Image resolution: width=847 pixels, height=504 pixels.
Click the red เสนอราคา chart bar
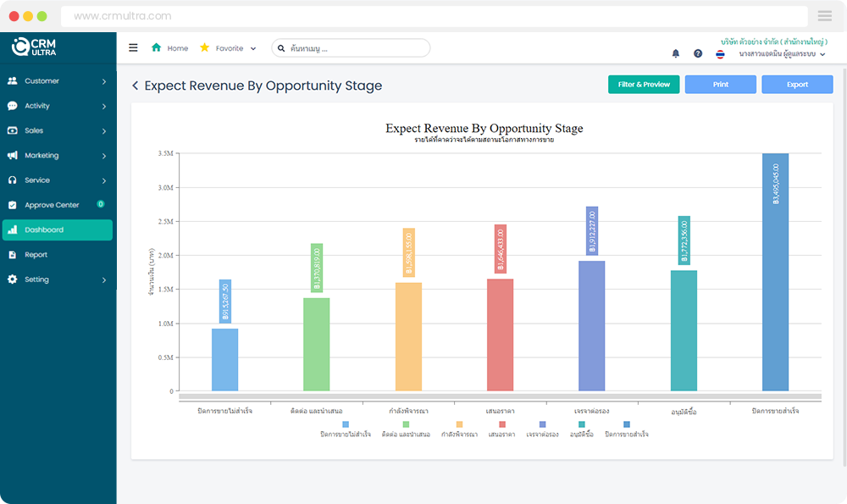pos(501,335)
